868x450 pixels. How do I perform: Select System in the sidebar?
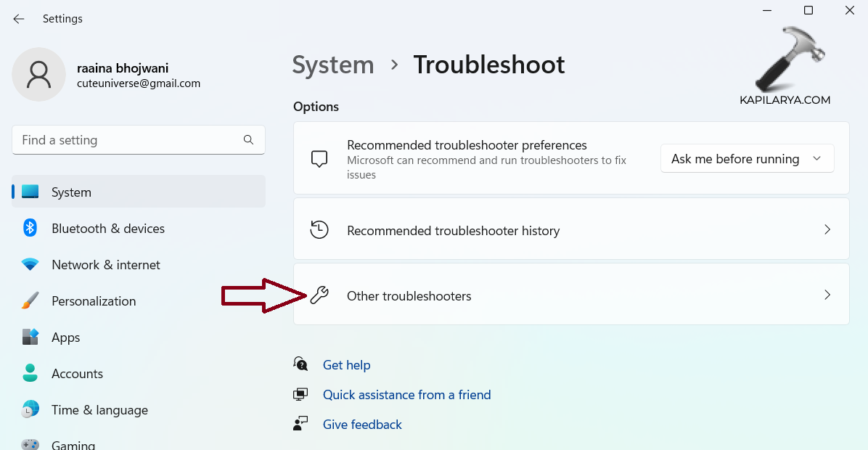[71, 192]
